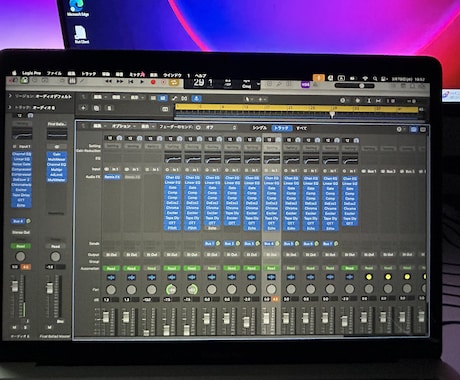460x380 pixels.
Task: Click the Rewind transport button
Action: point(108,81)
